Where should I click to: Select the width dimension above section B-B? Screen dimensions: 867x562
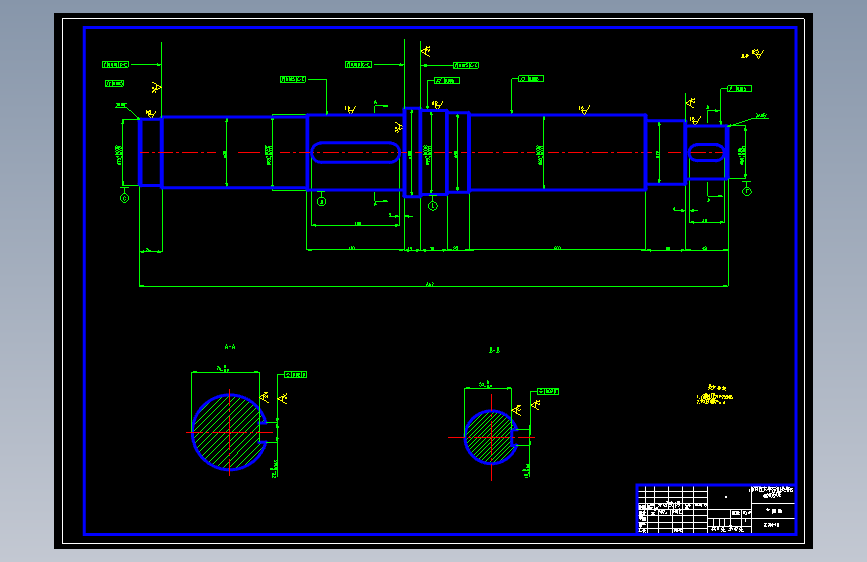(487, 386)
